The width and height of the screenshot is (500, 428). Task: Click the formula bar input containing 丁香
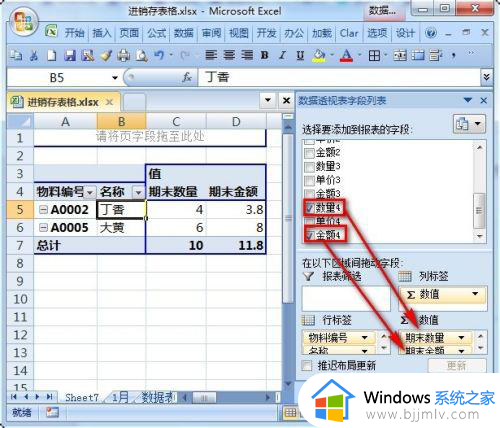pyautogui.click(x=339, y=77)
